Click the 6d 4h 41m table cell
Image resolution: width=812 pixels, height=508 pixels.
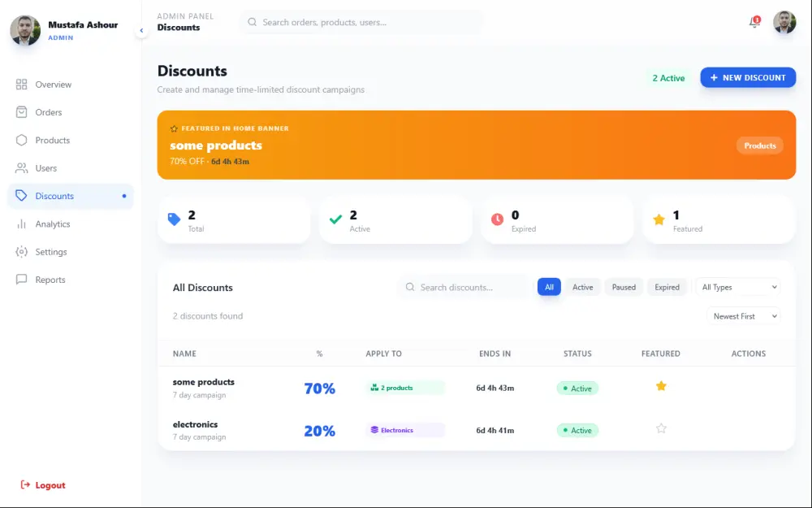[495, 430]
